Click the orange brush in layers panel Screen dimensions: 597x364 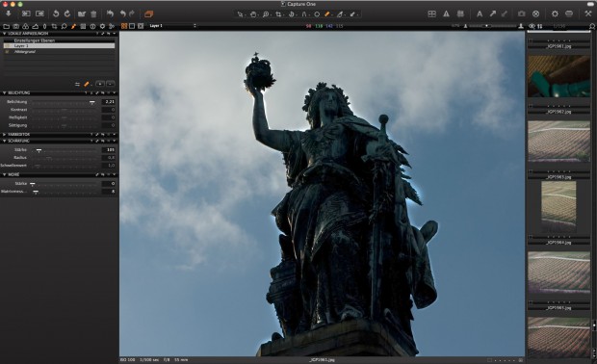87,84
